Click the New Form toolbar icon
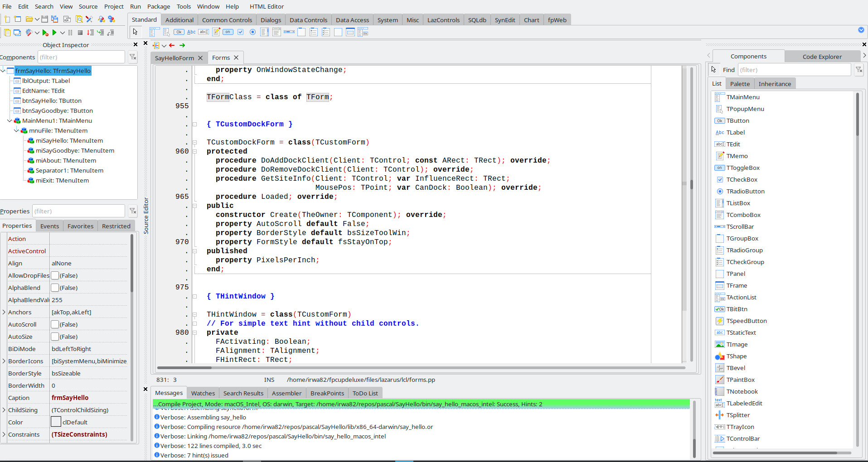 pyautogui.click(x=17, y=19)
